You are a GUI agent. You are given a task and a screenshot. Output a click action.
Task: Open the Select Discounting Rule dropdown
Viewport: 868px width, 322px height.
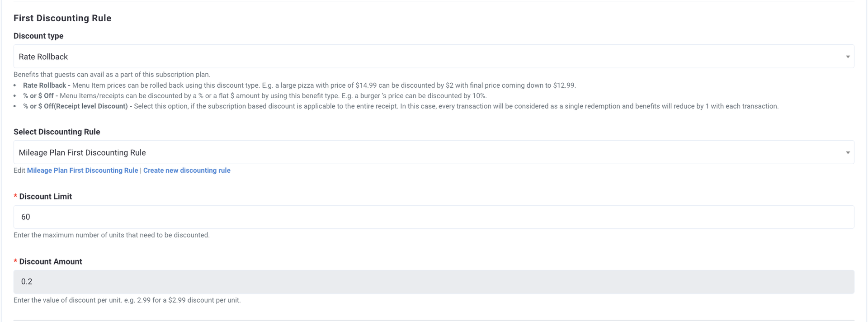[x=434, y=152]
